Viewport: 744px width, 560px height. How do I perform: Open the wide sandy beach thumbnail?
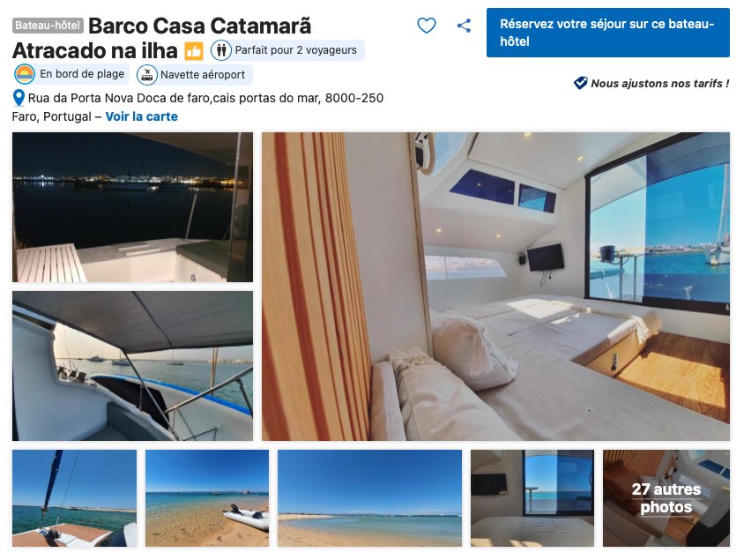click(369, 498)
